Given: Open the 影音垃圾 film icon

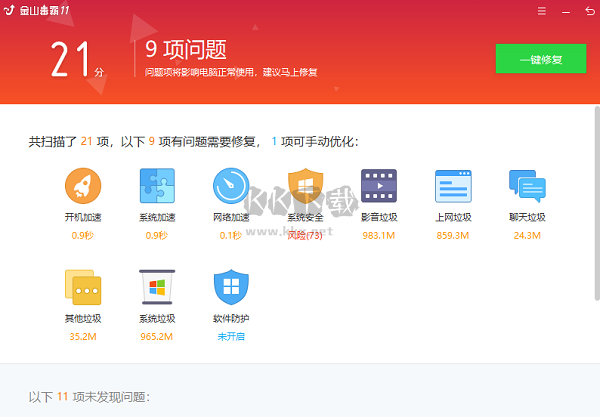Looking at the screenshot, I should (x=379, y=186).
